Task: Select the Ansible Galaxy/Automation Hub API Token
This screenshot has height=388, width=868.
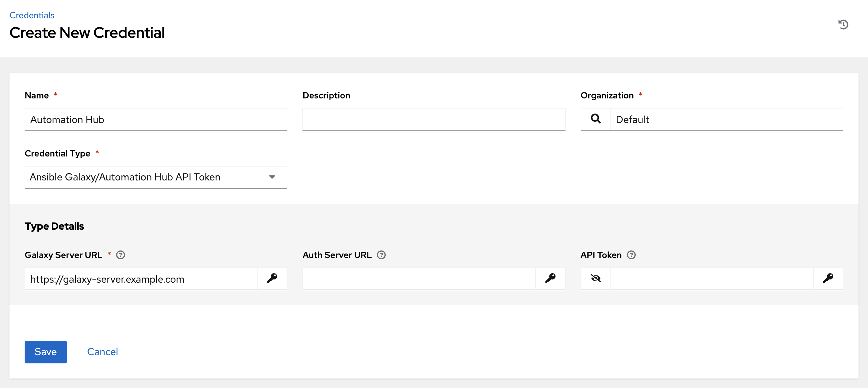Action: click(156, 177)
